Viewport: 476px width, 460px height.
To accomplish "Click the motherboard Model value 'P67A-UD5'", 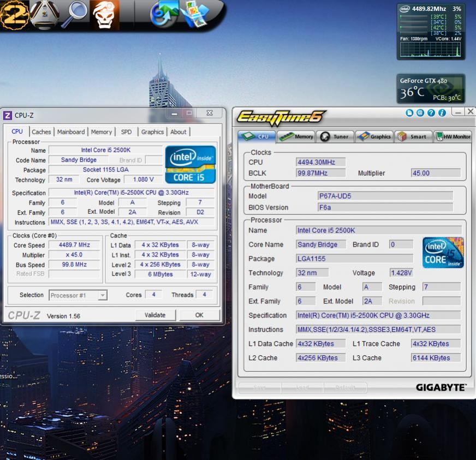I will click(385, 196).
